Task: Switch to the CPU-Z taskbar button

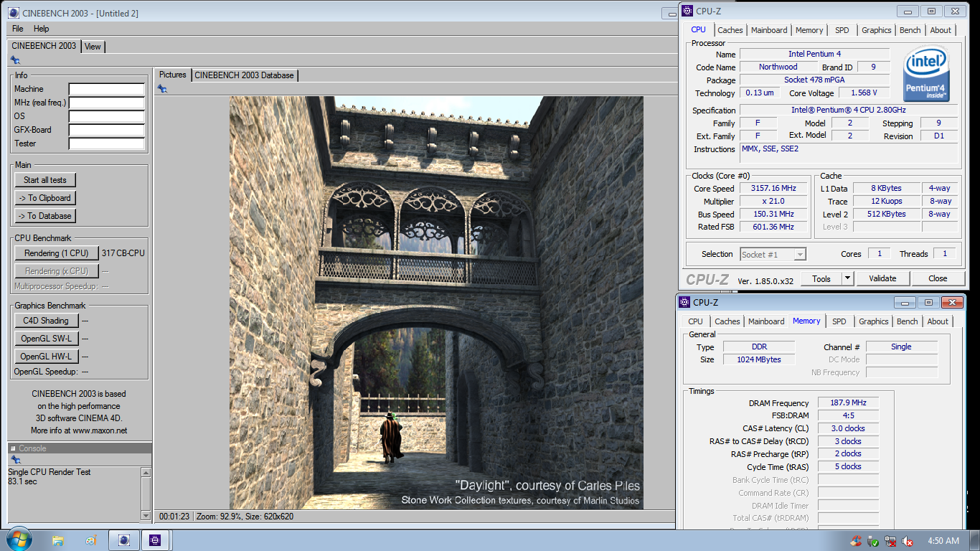Action: pos(155,540)
